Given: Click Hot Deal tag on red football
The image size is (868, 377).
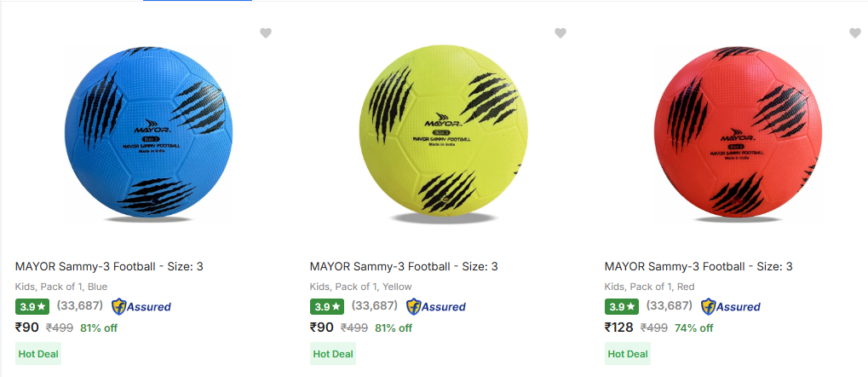Looking at the screenshot, I should tap(628, 354).
